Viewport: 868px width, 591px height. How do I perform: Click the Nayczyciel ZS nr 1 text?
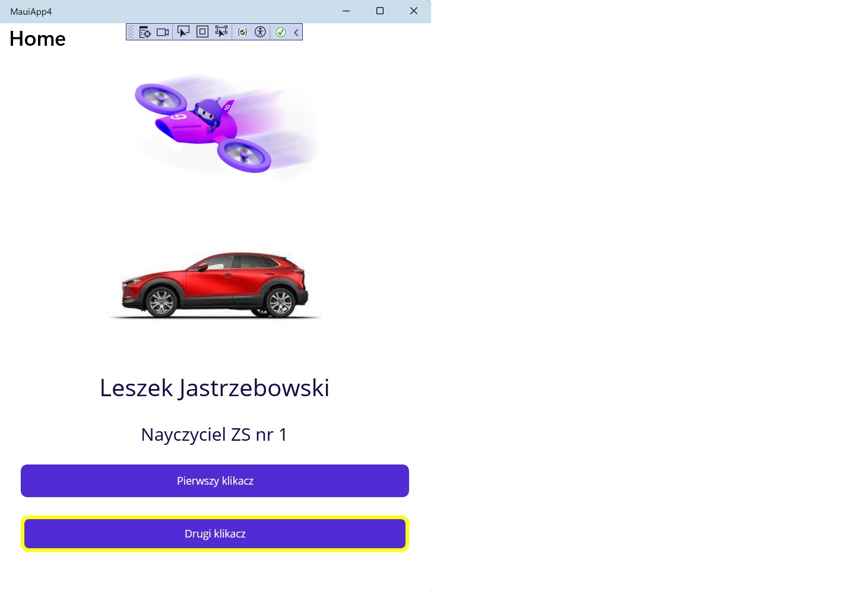click(214, 435)
